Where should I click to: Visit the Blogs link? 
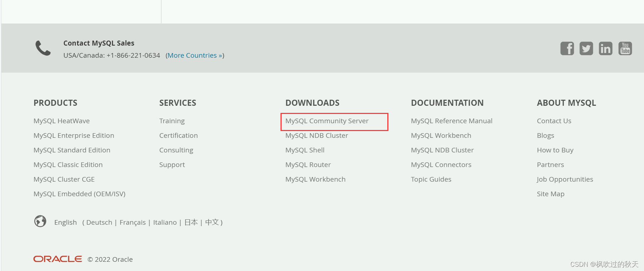(x=545, y=136)
